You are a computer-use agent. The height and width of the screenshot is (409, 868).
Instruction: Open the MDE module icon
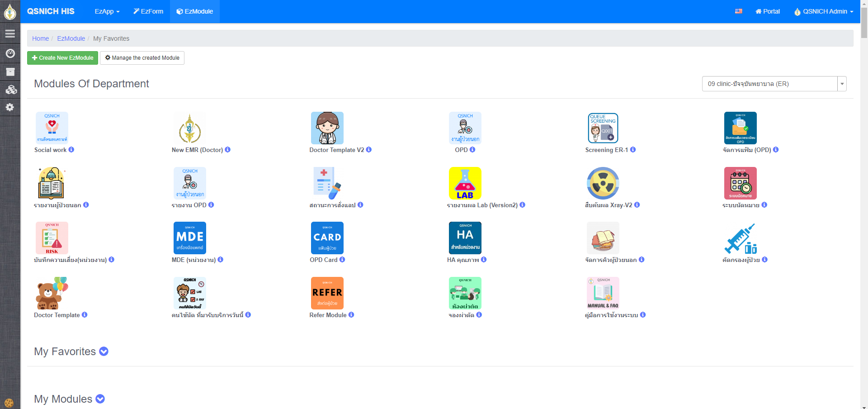189,238
